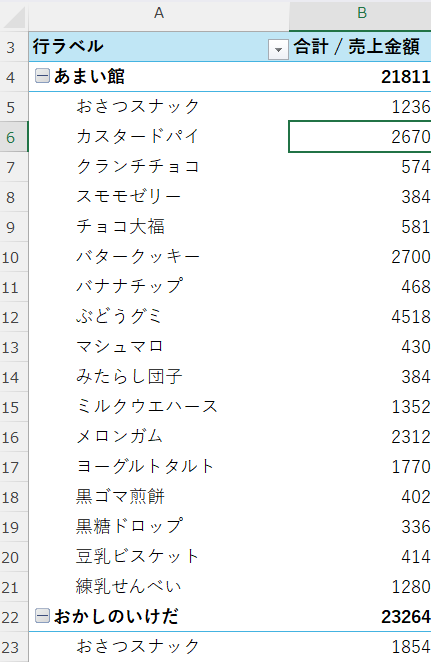Select column A header
The image size is (431, 662).
(159, 16)
